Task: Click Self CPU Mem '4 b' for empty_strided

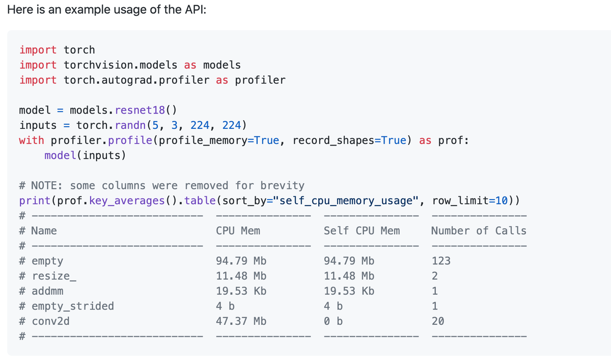Action: [x=334, y=306]
